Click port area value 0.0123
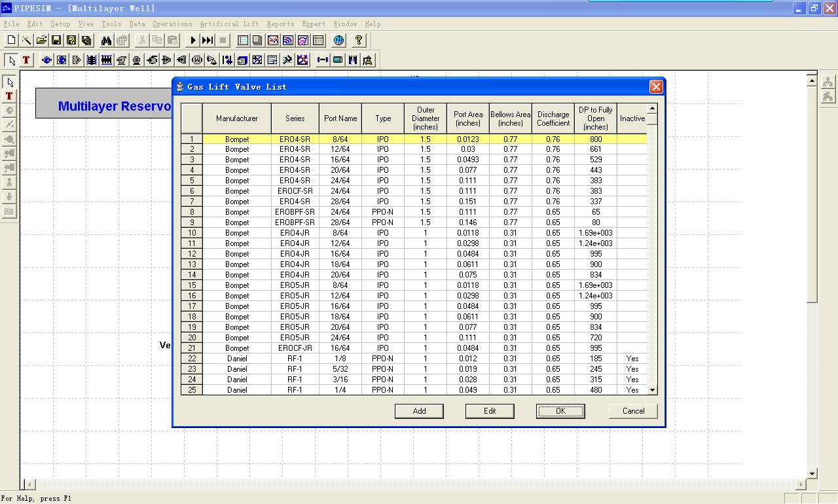 click(468, 139)
